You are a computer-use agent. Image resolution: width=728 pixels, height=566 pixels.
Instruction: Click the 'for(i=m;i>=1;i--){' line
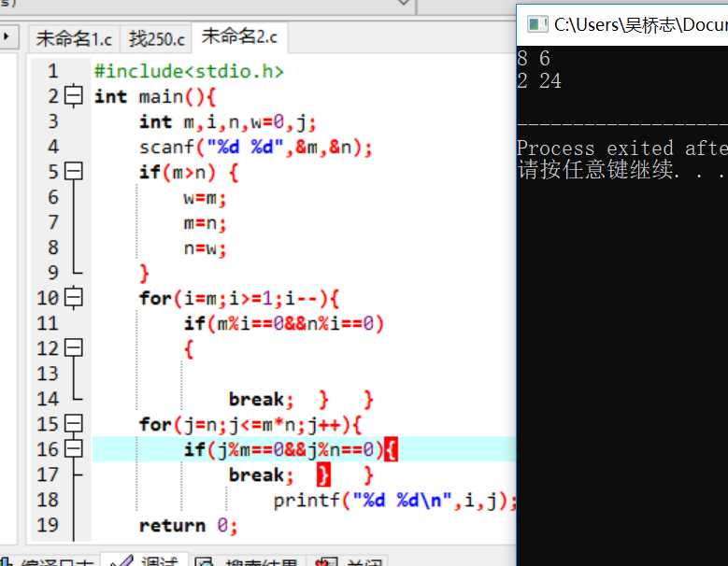239,298
